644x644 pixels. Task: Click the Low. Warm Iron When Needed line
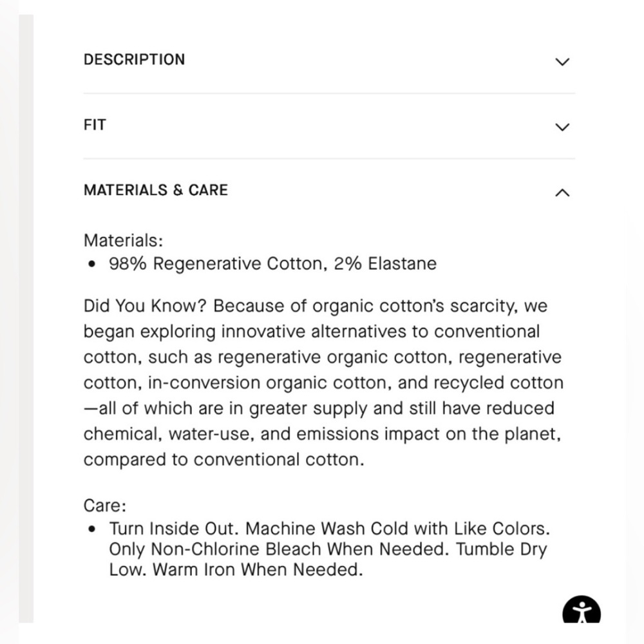pos(236,570)
